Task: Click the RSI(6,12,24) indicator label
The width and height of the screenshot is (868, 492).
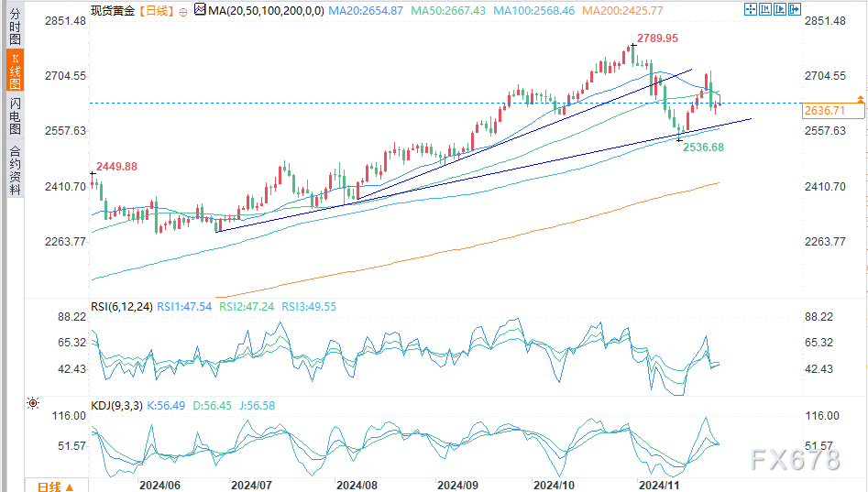Action: [x=122, y=307]
